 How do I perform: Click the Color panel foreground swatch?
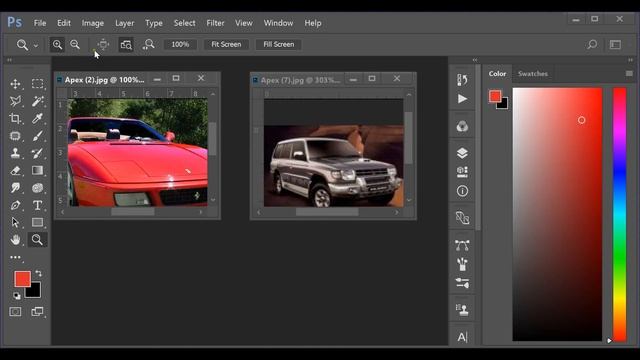pos(495,96)
